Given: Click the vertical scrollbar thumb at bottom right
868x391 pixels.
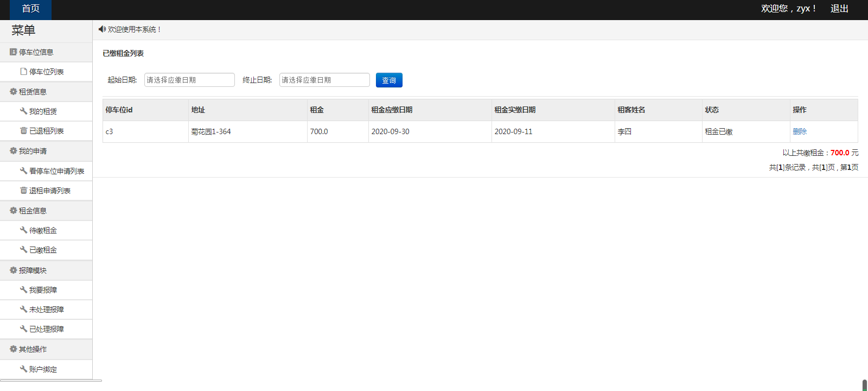Looking at the screenshot, I should tap(865, 385).
